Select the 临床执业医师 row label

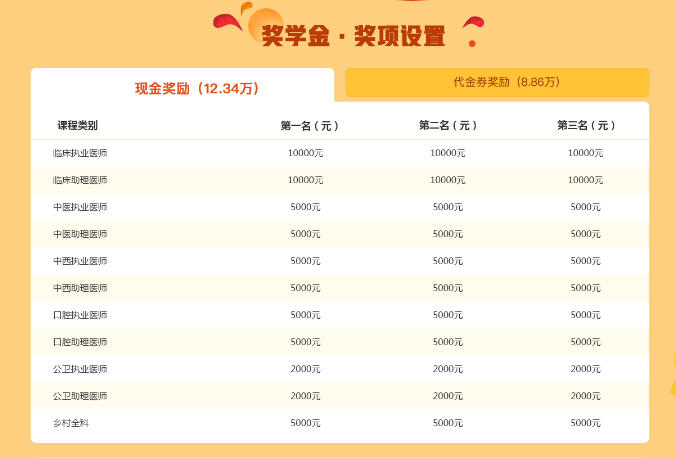click(80, 153)
